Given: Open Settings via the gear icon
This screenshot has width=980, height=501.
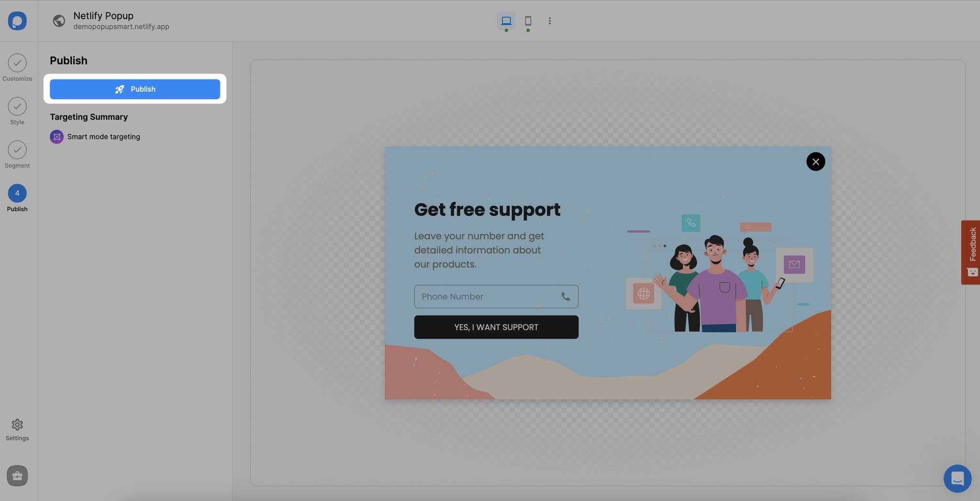Looking at the screenshot, I should 17,424.
